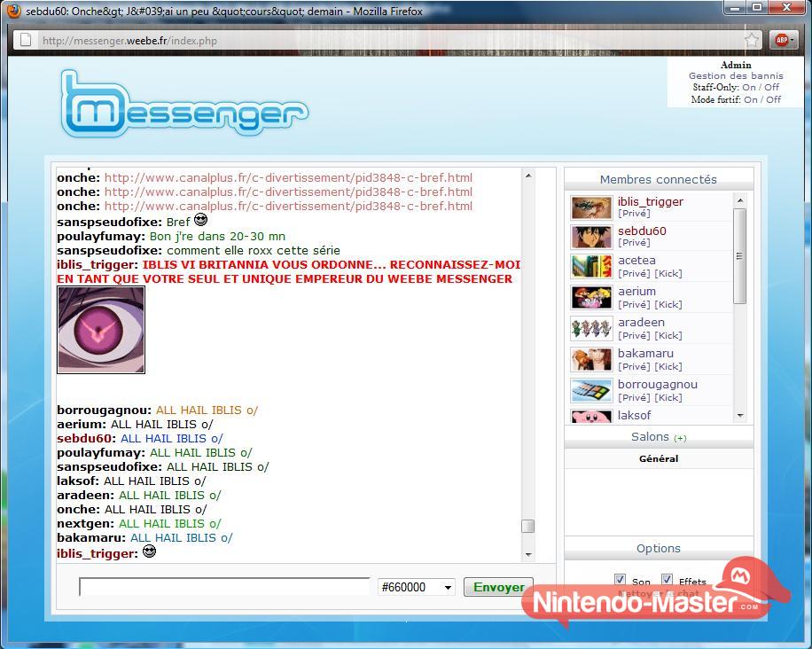The height and width of the screenshot is (649, 812).
Task: Kick borrougagnou from the chat
Action: coord(668,398)
